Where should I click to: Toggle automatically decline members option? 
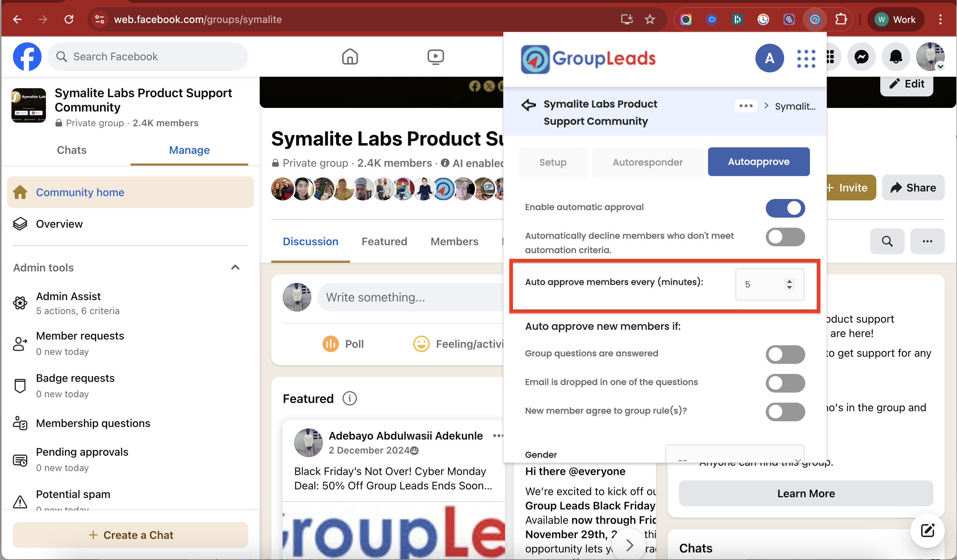point(785,237)
